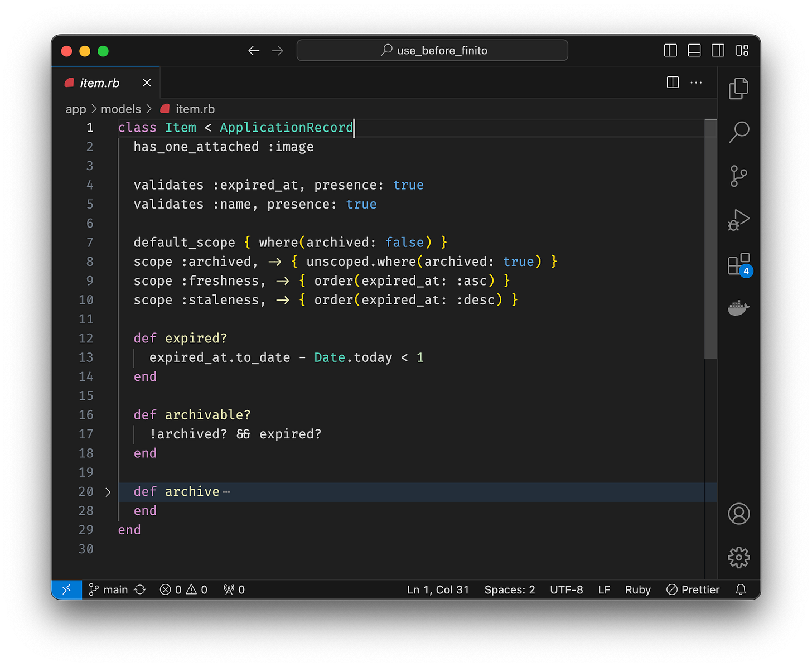This screenshot has width=812, height=667.
Task: Open the Manage settings gear
Action: (738, 557)
